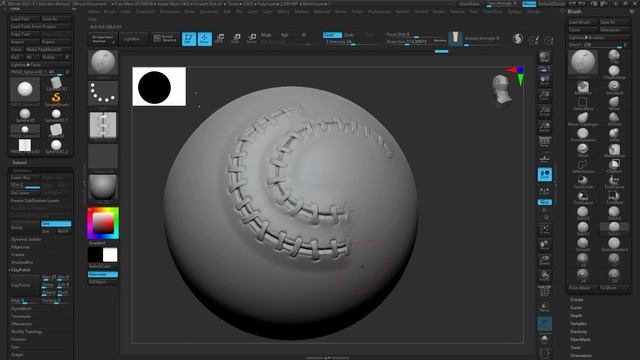Click the Sculptris Pro mode icon
The image size is (640, 360).
(518, 39)
